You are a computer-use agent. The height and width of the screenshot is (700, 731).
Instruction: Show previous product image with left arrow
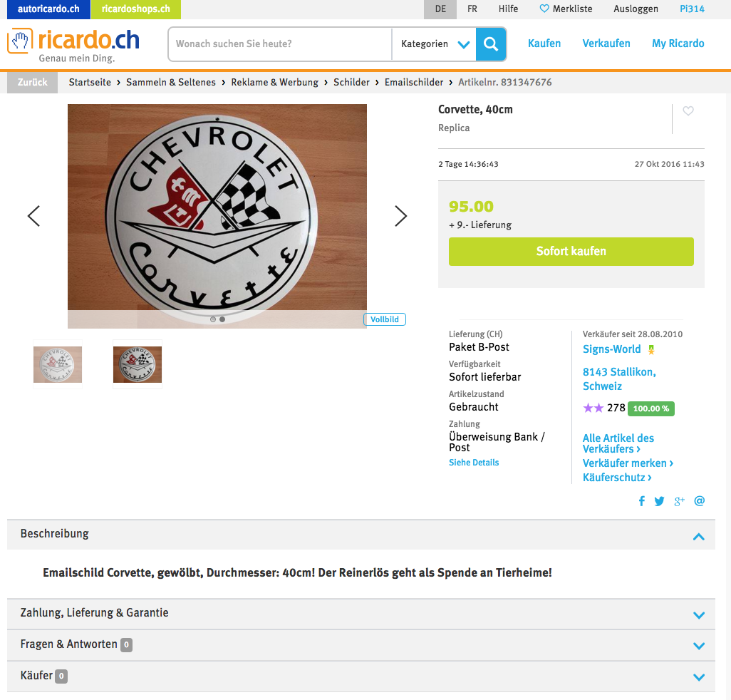tap(33, 216)
